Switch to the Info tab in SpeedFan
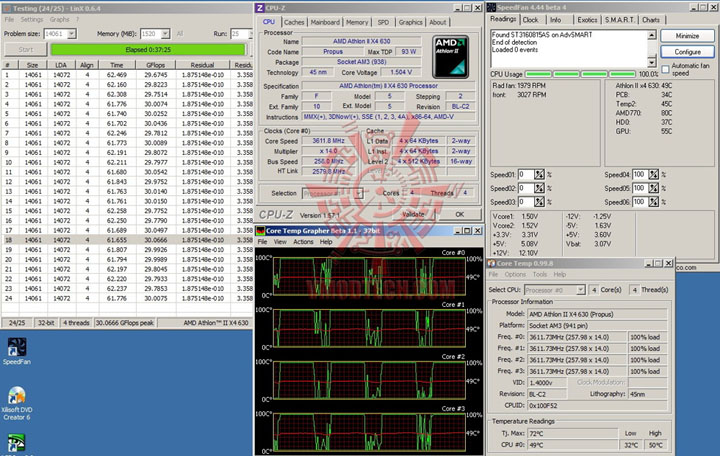 (x=556, y=20)
